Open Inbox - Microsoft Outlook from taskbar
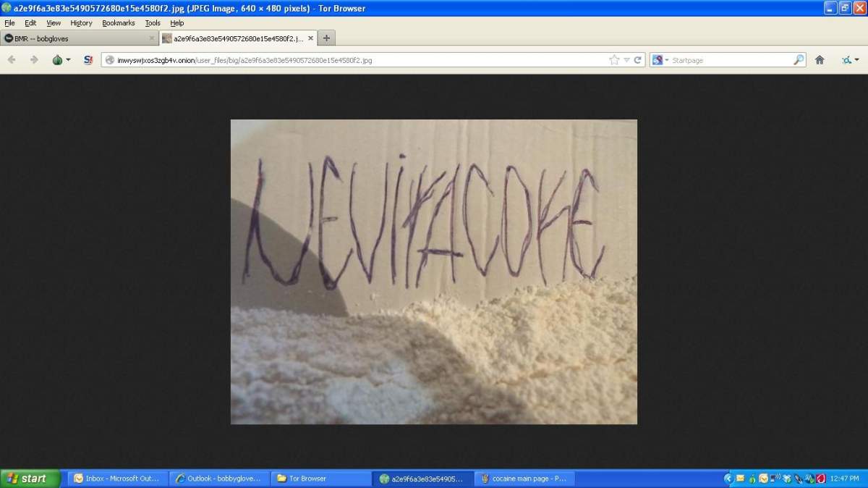The height and width of the screenshot is (488, 868). [x=117, y=479]
